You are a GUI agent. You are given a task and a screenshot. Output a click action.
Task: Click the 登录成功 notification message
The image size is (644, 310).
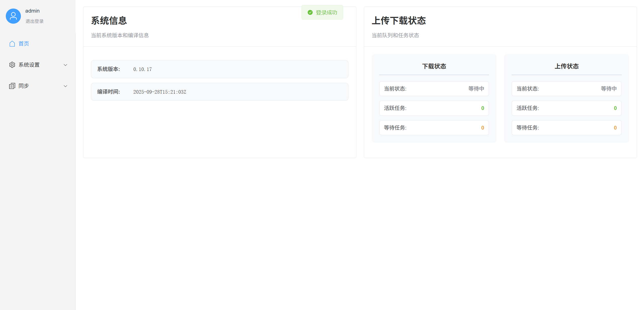click(x=326, y=13)
